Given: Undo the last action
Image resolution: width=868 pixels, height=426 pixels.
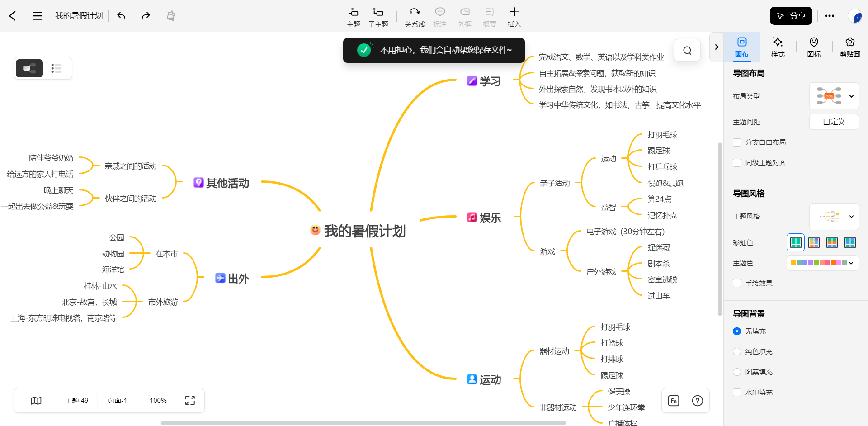Looking at the screenshot, I should click(121, 16).
